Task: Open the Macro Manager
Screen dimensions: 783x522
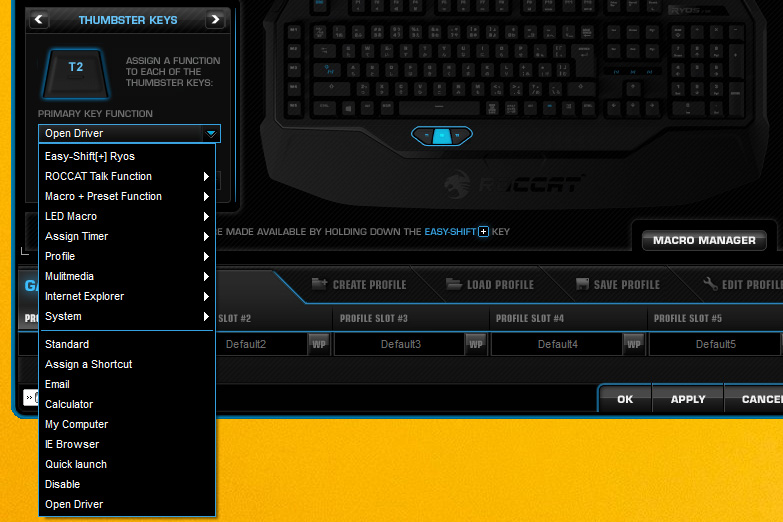Action: (704, 240)
